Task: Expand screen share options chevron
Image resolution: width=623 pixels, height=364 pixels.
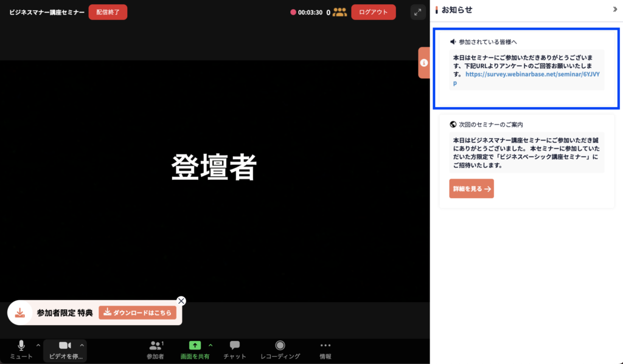Action: click(x=211, y=345)
